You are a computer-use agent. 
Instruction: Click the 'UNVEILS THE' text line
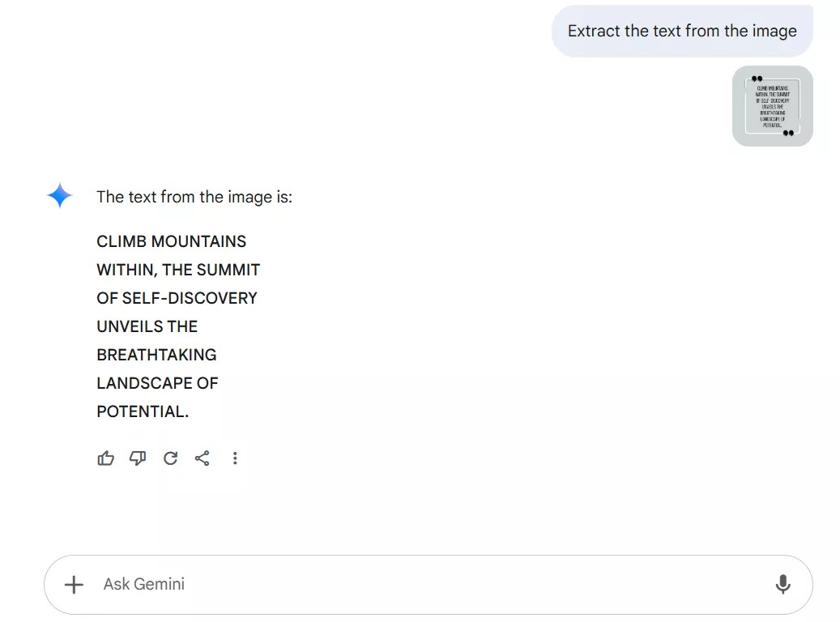(147, 327)
